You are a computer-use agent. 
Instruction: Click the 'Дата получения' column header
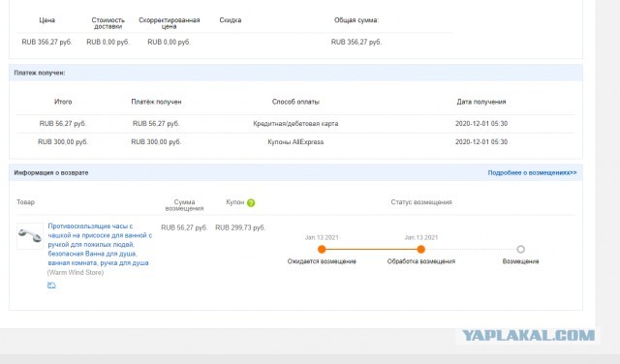[x=481, y=102]
